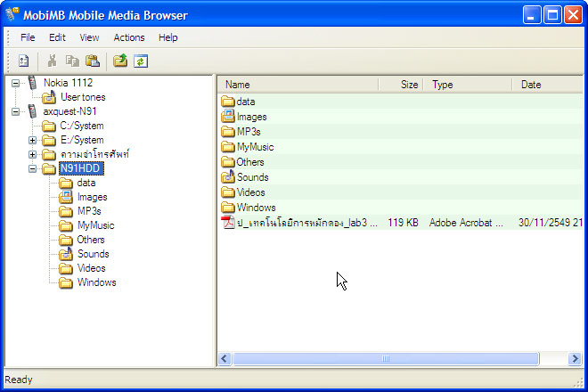Image resolution: width=588 pixels, height=392 pixels.
Task: Open the Edit menu
Action: pyautogui.click(x=57, y=37)
